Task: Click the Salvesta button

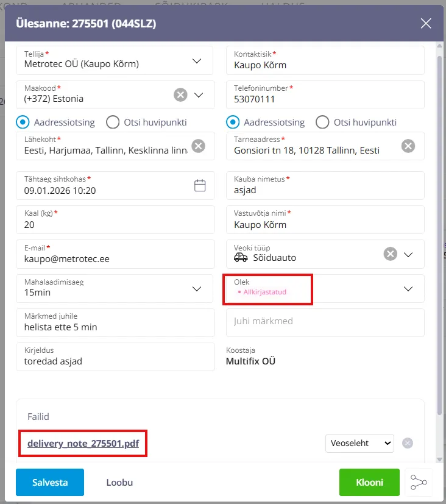Action: click(50, 482)
